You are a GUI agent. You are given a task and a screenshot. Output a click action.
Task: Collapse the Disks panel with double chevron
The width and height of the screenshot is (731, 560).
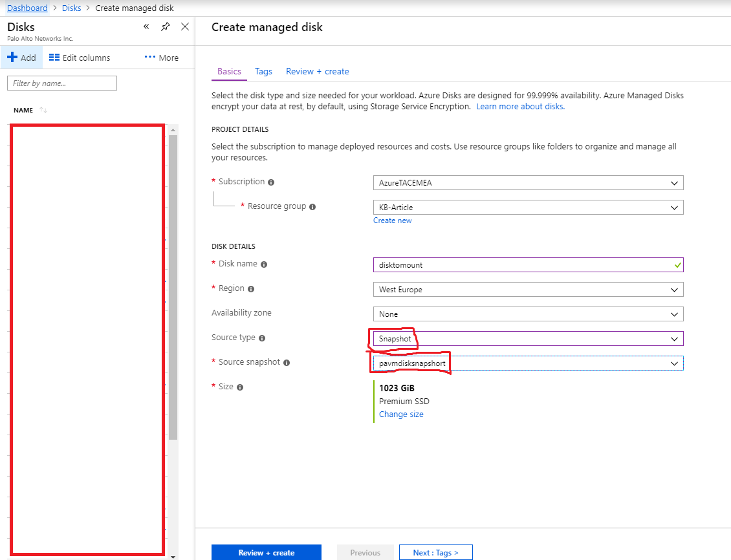click(x=146, y=27)
